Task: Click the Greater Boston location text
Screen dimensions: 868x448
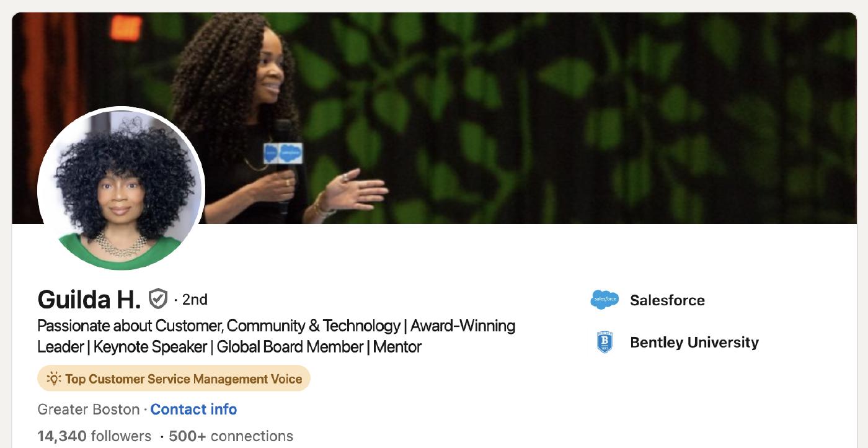Action: pos(89,410)
